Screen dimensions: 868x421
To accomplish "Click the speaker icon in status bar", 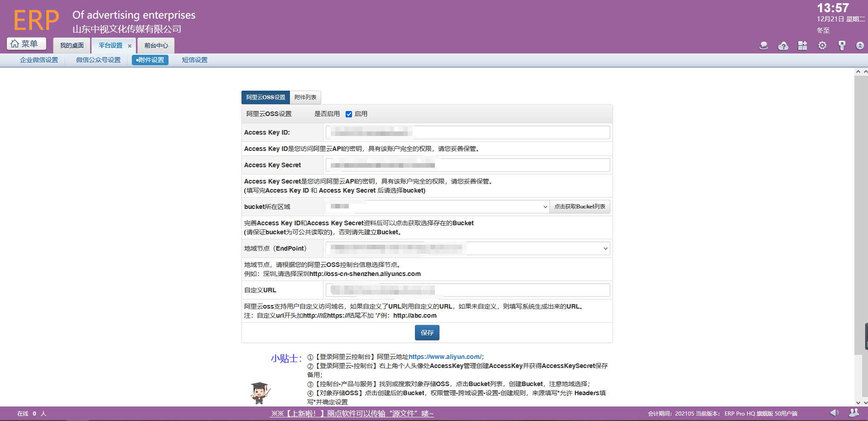I will click(x=834, y=413).
